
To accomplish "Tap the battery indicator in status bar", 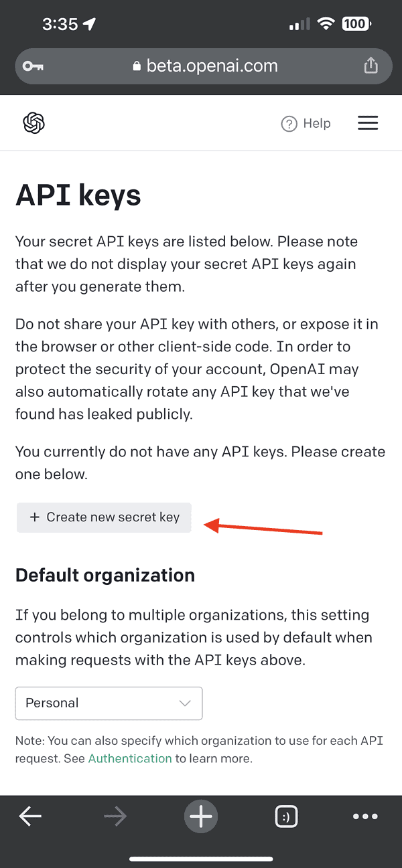I will click(x=355, y=24).
